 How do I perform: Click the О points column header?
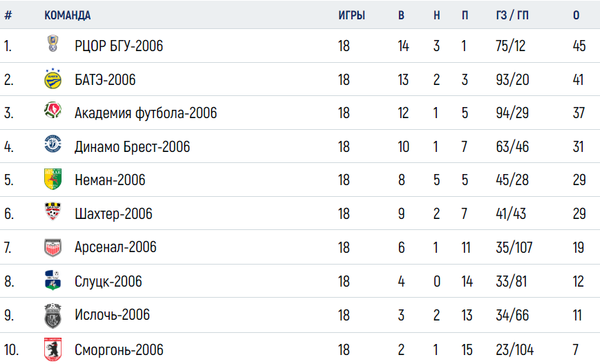[x=576, y=15]
